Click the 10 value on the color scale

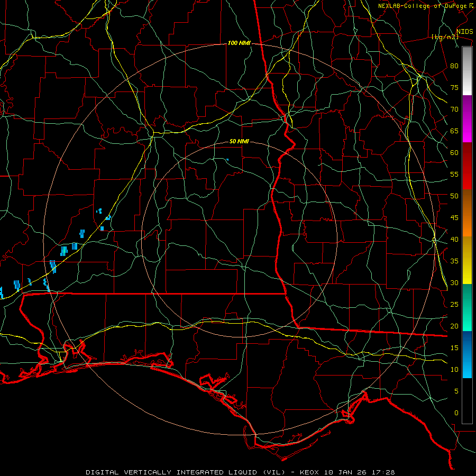pyautogui.click(x=454, y=370)
